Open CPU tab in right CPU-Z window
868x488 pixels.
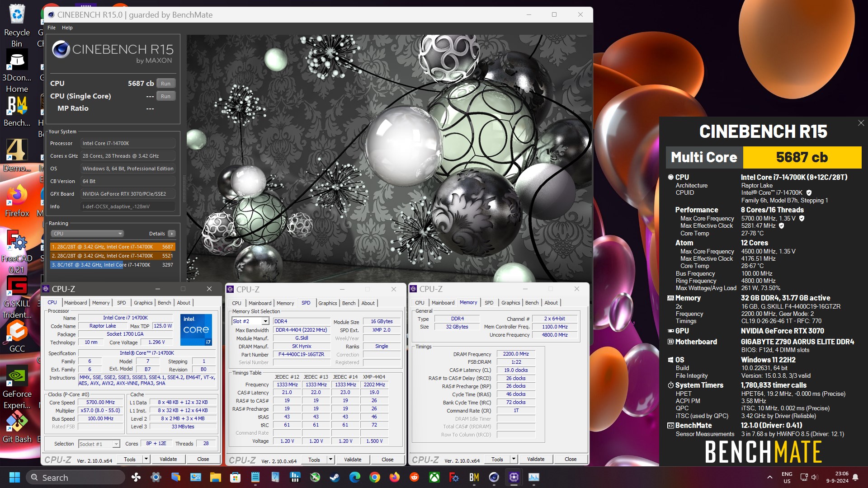click(420, 303)
